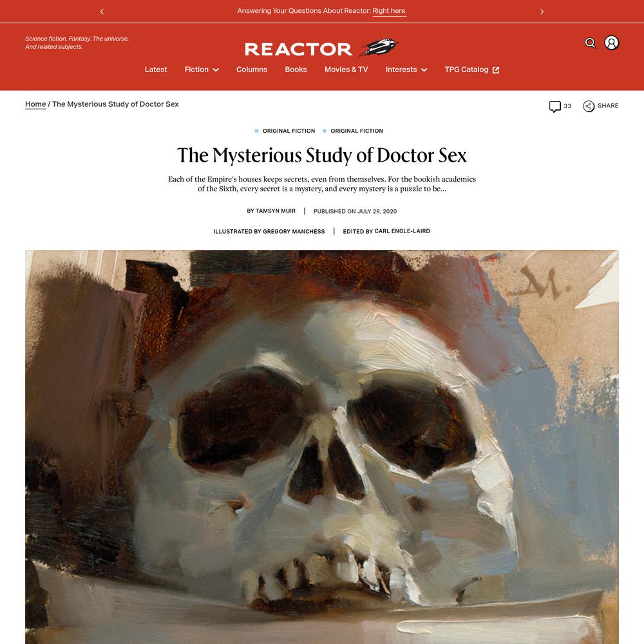The height and width of the screenshot is (644, 644).
Task: Go to next announcement with right arrow
Action: point(542,12)
